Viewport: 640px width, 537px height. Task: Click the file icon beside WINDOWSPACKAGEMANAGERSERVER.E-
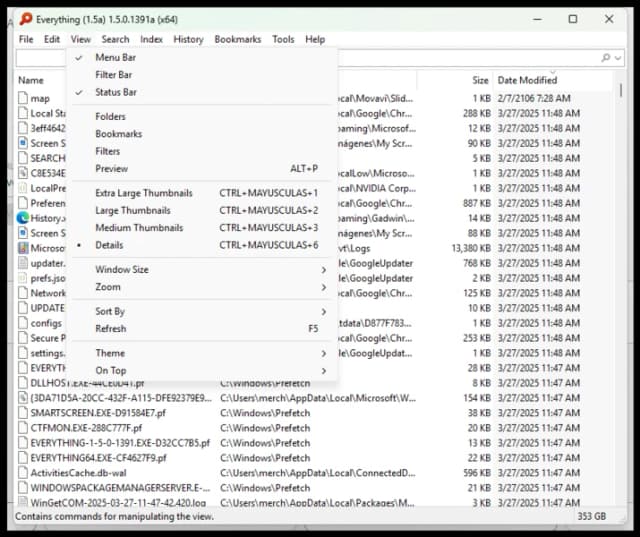[23, 488]
